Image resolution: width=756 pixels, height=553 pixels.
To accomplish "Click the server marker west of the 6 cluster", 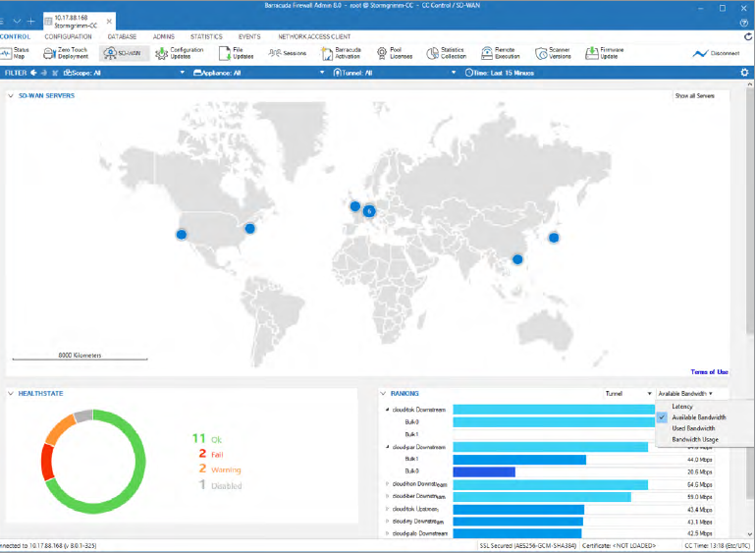I will [x=355, y=206].
